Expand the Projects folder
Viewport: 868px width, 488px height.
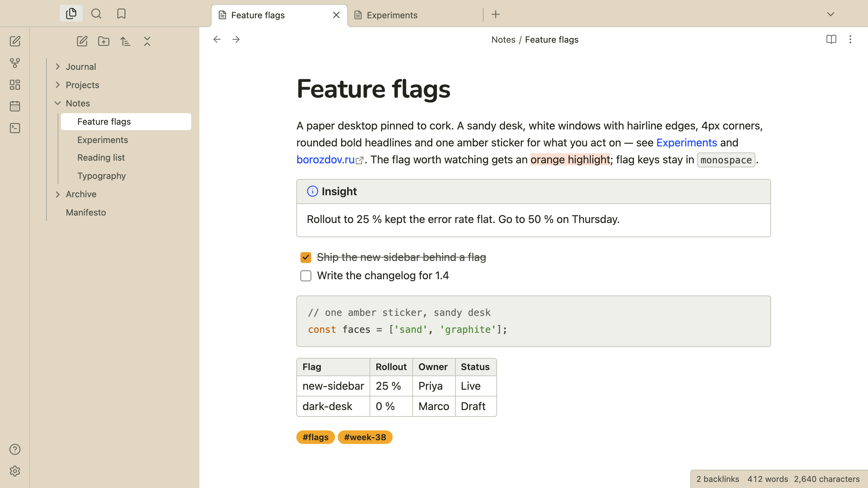click(x=58, y=85)
